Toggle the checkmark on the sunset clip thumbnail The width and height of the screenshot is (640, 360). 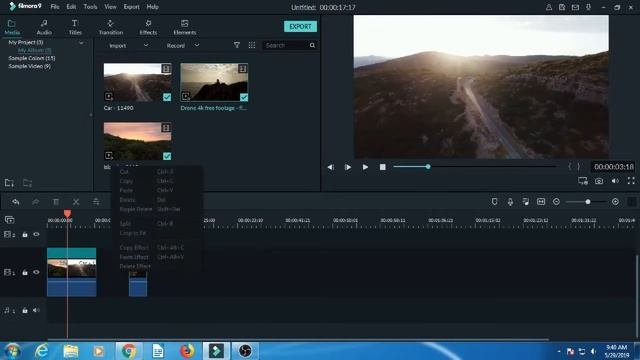167,156
